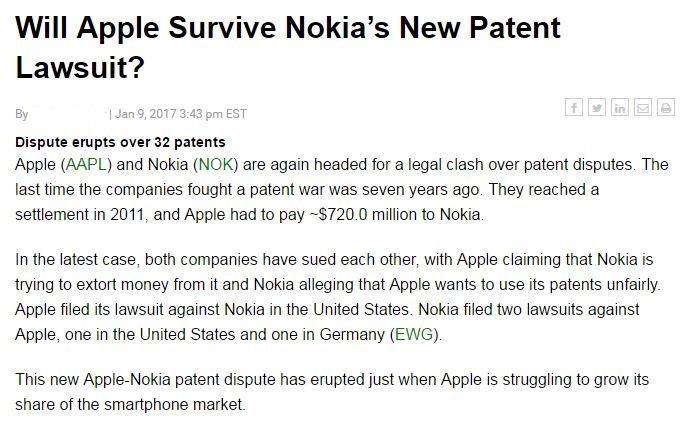Open the EWG ticker link
684x430 pixels.
414,334
